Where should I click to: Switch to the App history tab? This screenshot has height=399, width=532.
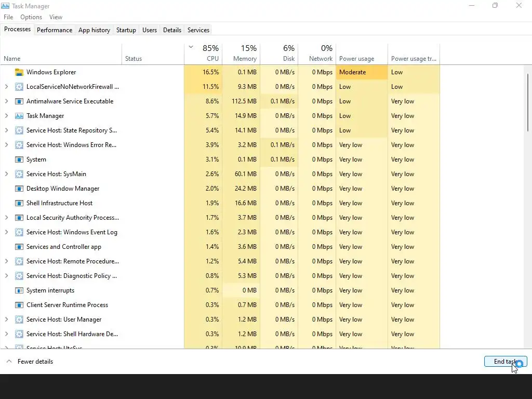point(95,30)
